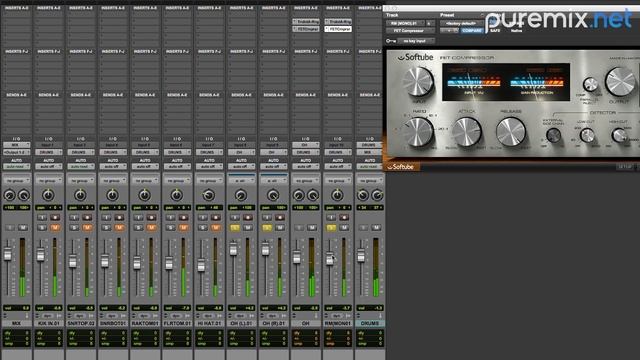Screen dimensions: 640x360
Task: Click the FET Compressor Input knob
Action: (x=418, y=82)
